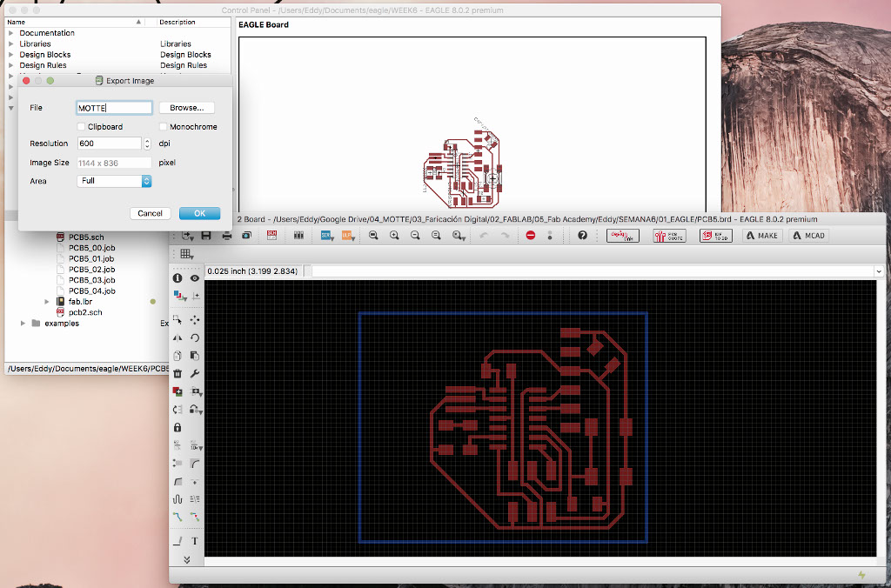Click the Description column header
The height and width of the screenshot is (588, 891).
point(177,22)
